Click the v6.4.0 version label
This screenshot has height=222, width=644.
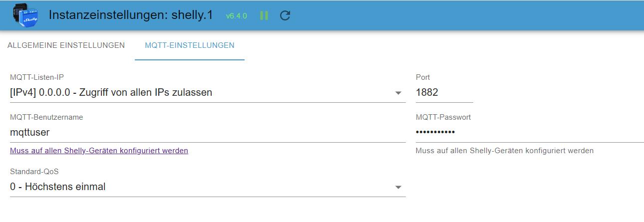pos(237,16)
